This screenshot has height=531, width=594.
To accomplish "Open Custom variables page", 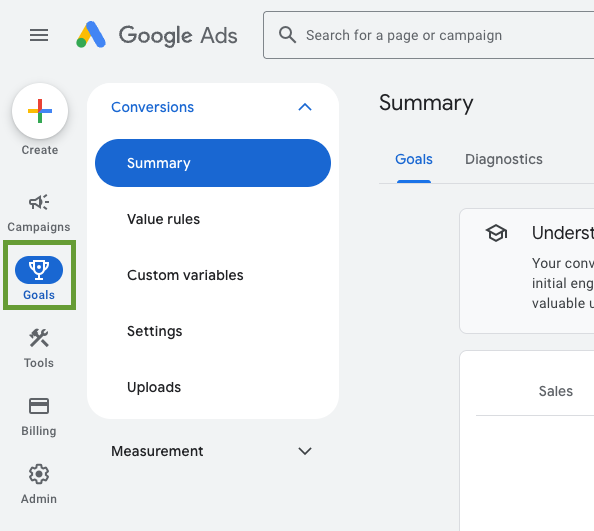I will 185,275.
